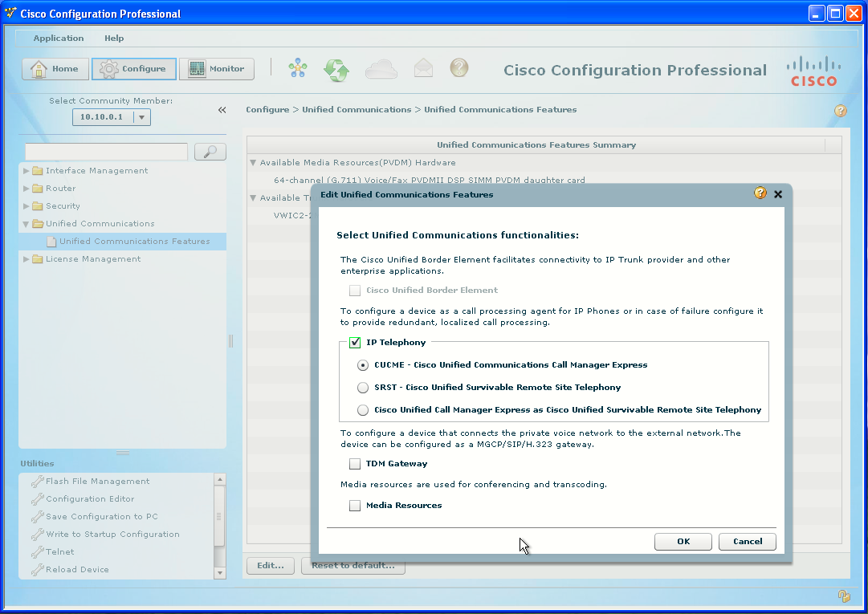
Task: Click the network community topology icon
Action: (298, 68)
